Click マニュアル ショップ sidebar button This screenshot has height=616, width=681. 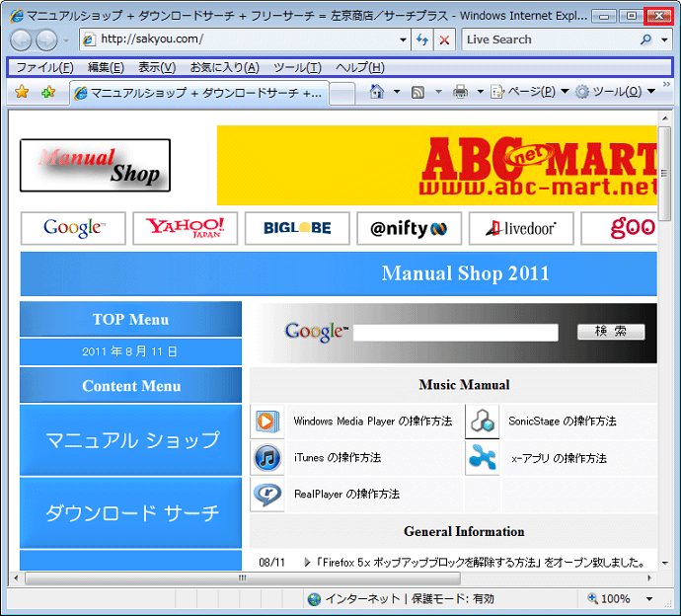pyautogui.click(x=130, y=440)
